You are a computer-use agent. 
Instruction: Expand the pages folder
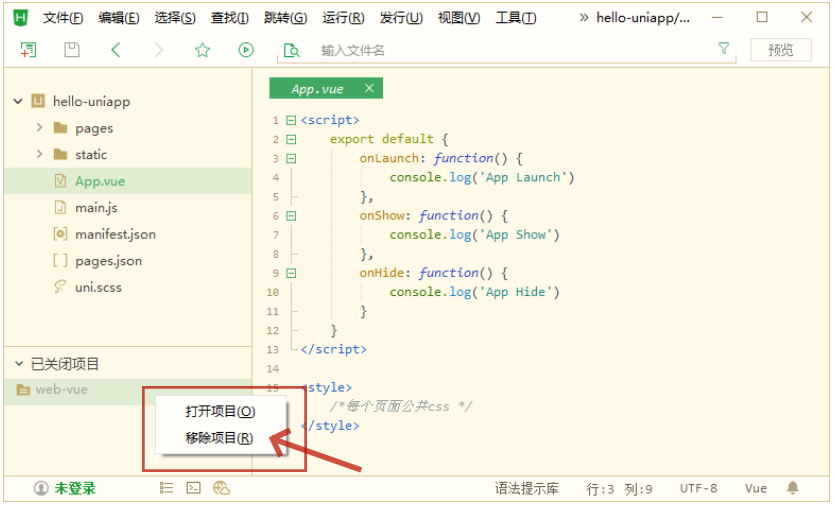[40, 128]
